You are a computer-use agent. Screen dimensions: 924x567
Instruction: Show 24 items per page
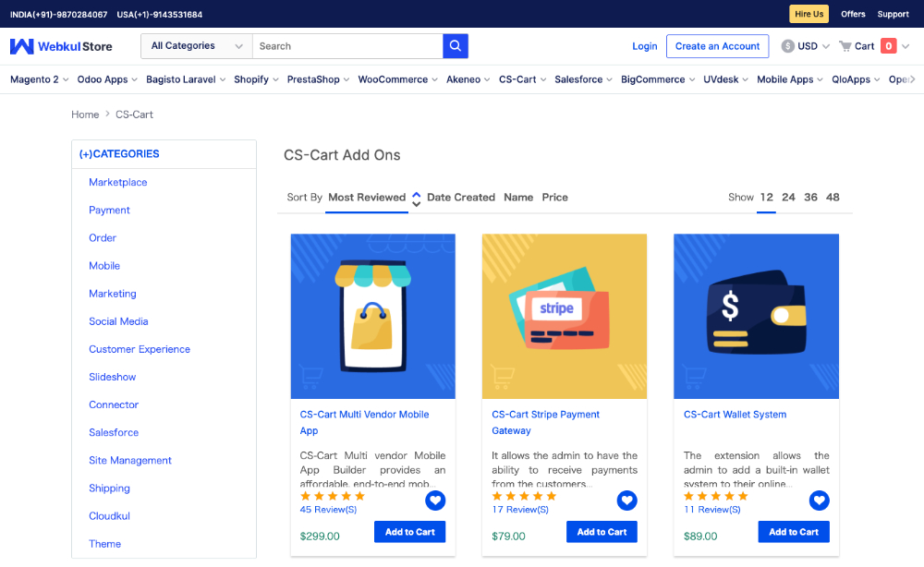pyautogui.click(x=788, y=198)
